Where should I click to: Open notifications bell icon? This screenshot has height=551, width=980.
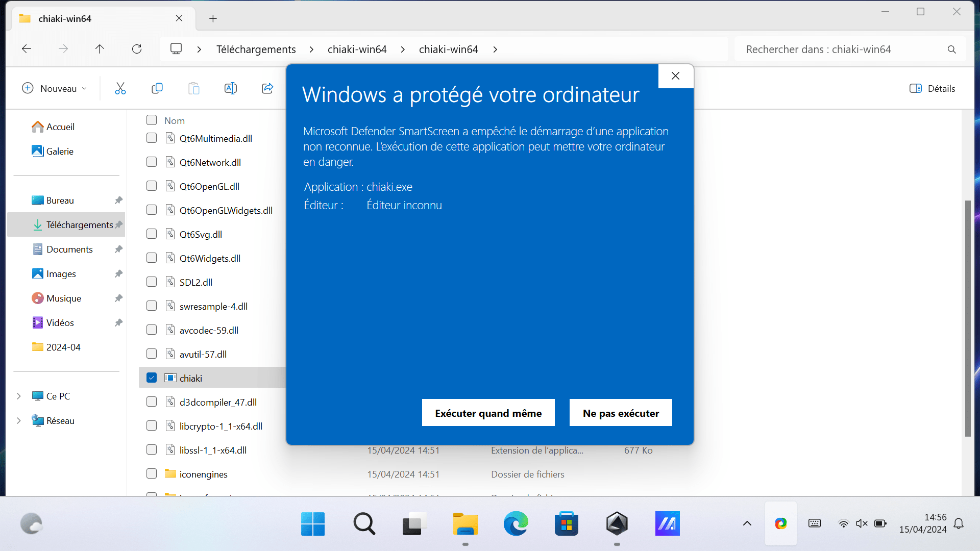click(959, 523)
